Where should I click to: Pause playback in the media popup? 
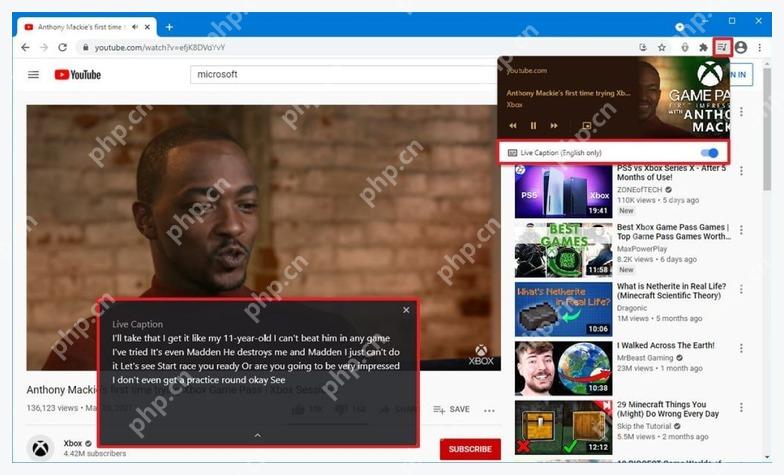(x=533, y=126)
